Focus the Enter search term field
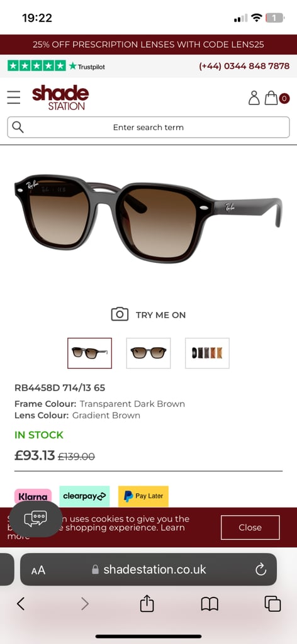This screenshot has width=297, height=644. (x=148, y=127)
